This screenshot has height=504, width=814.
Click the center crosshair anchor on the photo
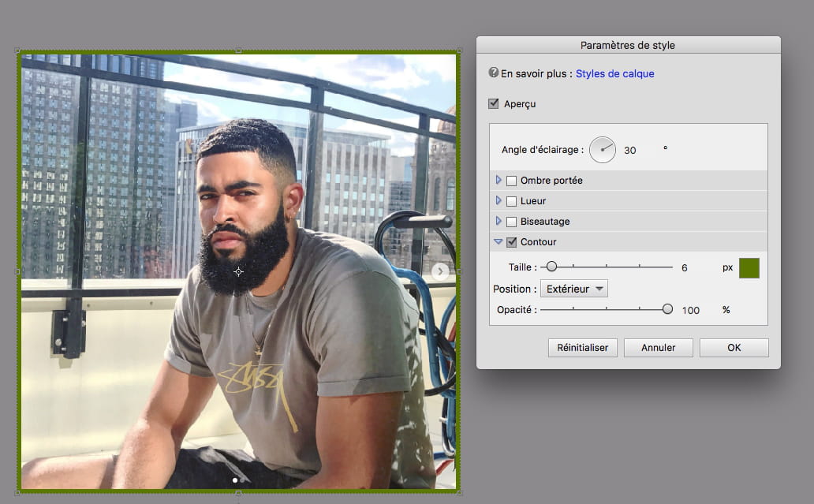click(238, 271)
